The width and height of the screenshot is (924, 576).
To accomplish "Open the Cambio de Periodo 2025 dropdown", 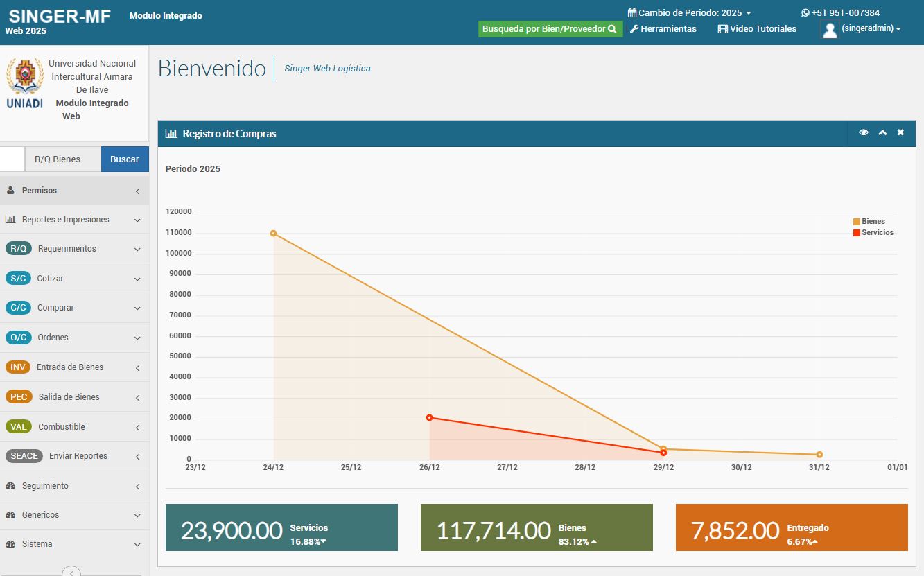I will point(689,13).
